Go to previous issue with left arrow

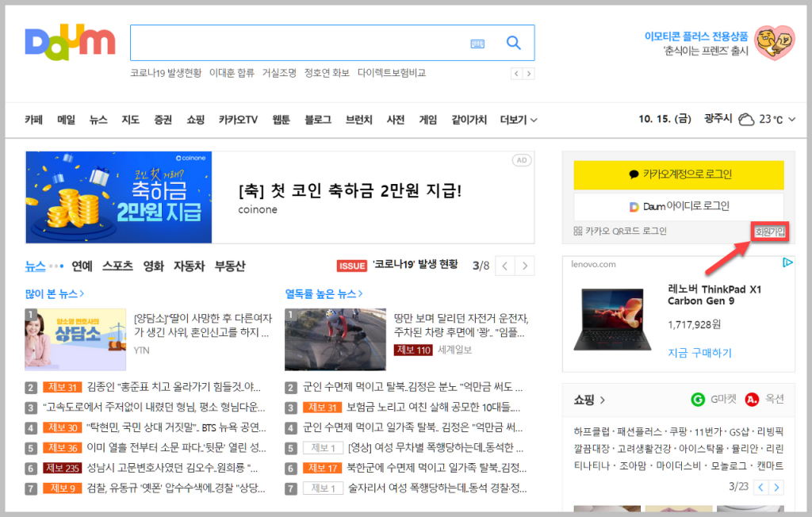point(505,266)
